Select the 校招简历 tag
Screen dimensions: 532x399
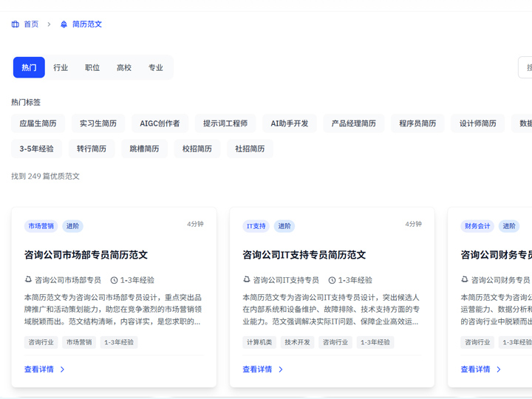coord(197,149)
